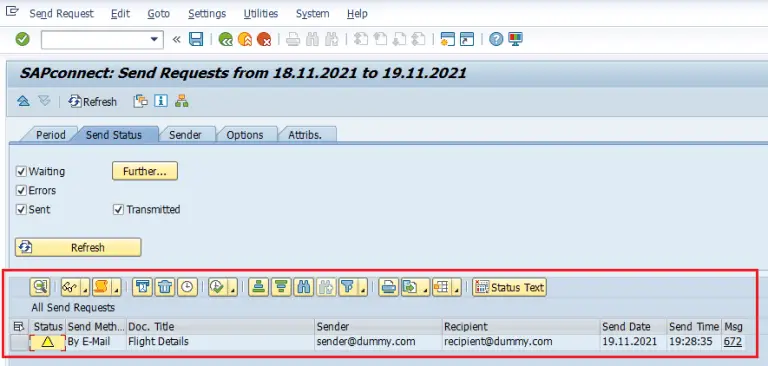The width and height of the screenshot is (768, 366).
Task: Click the Details magnifier icon in ALV toolbar
Action: [40, 287]
